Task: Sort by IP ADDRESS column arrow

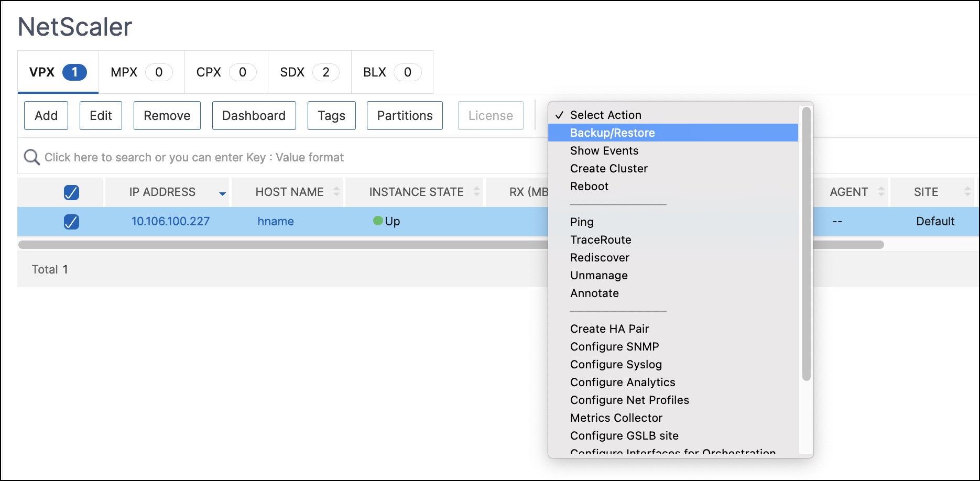Action: coord(222,194)
